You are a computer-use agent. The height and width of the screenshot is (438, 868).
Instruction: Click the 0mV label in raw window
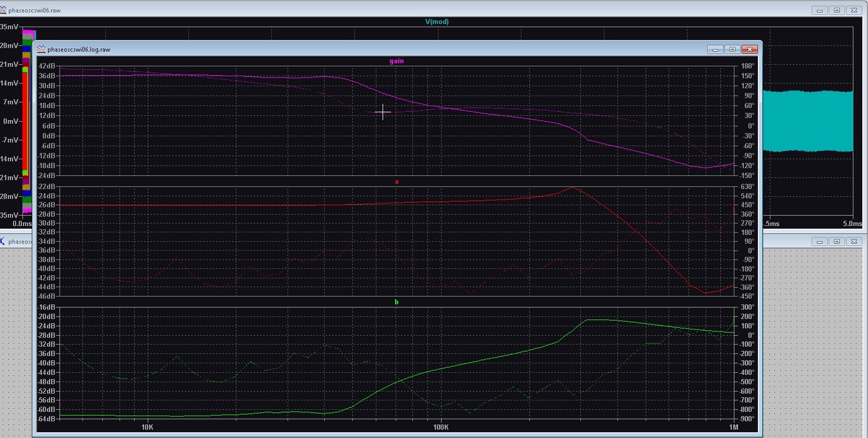[10, 121]
